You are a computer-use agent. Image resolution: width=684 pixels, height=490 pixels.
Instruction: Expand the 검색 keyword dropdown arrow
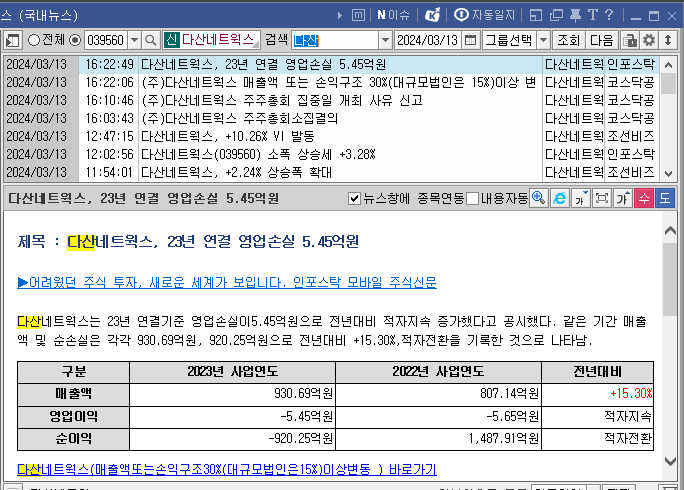click(x=385, y=41)
